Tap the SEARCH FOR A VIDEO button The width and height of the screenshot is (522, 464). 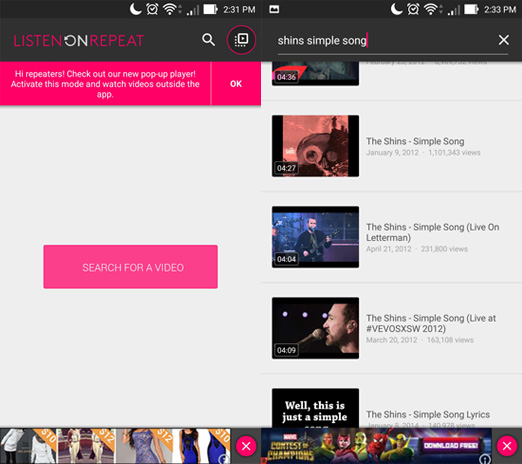click(131, 267)
